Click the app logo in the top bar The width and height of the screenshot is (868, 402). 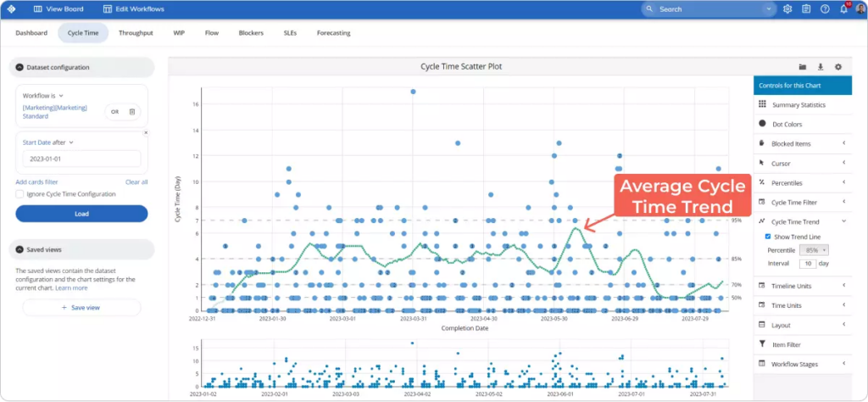12,8
